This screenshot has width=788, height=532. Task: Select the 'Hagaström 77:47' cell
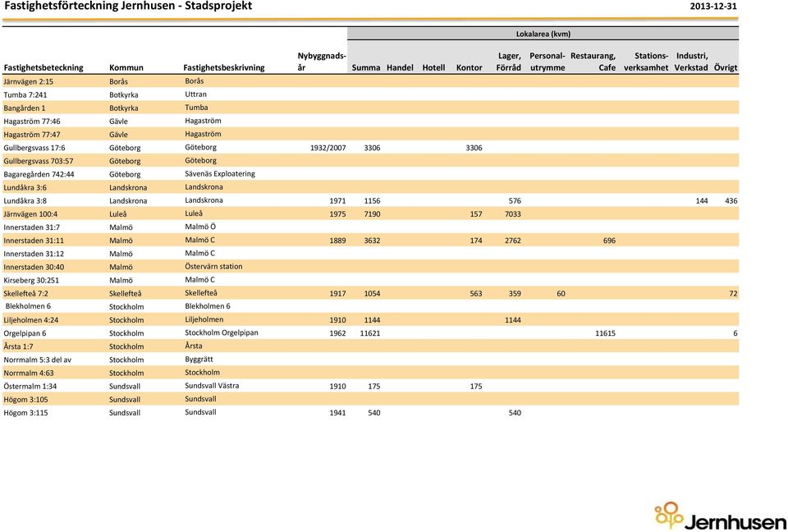[32, 135]
